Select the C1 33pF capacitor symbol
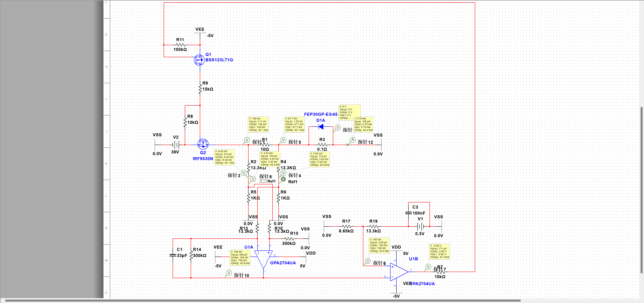The image size is (644, 303). click(x=173, y=255)
